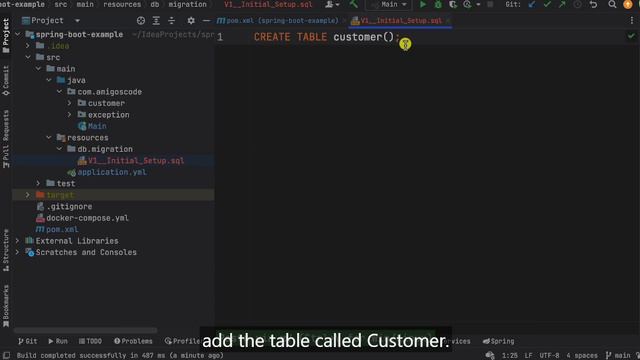Run with coverage icon
The image size is (640, 360).
(453, 4)
